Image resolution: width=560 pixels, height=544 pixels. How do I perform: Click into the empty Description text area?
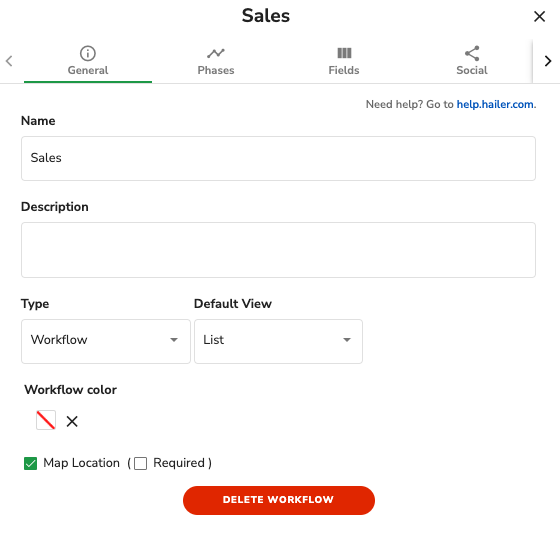(x=278, y=250)
